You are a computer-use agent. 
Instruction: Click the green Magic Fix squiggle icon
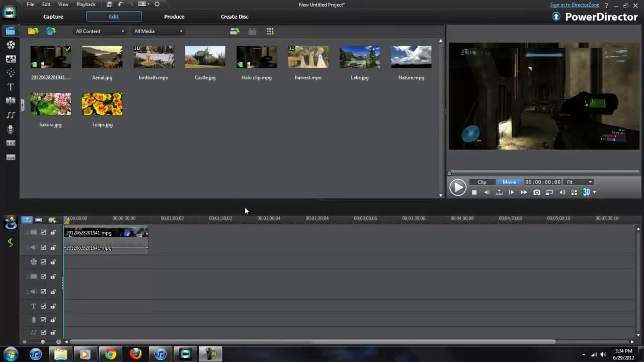pyautogui.click(x=10, y=243)
